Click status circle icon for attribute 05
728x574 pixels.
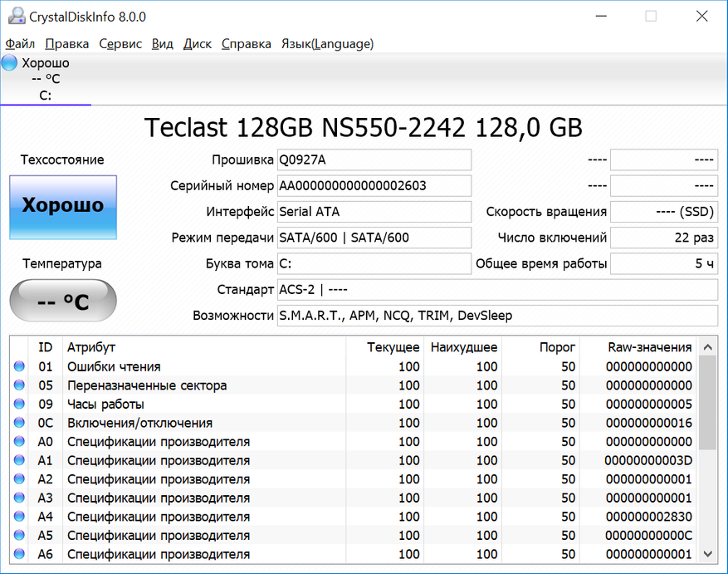click(x=20, y=385)
